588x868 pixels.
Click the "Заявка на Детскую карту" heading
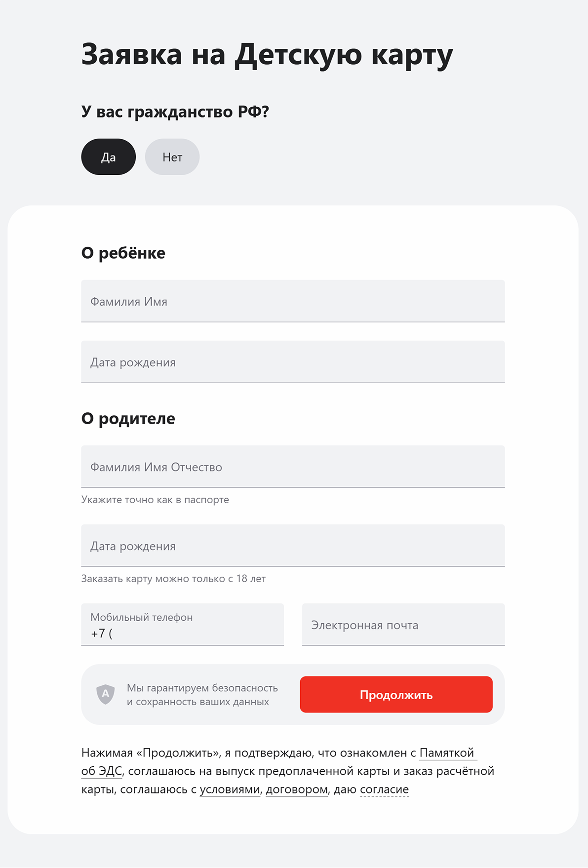pos(268,54)
